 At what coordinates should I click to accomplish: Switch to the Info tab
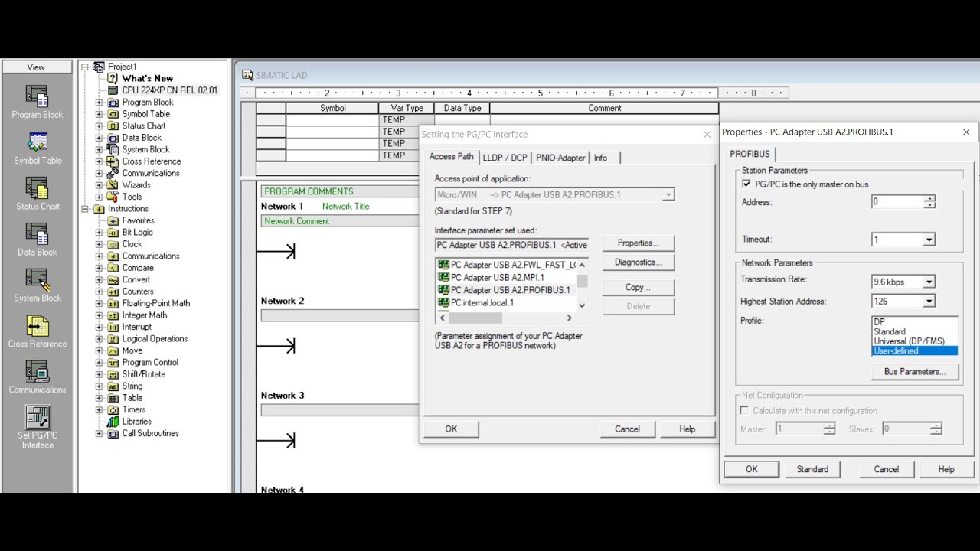coord(601,158)
